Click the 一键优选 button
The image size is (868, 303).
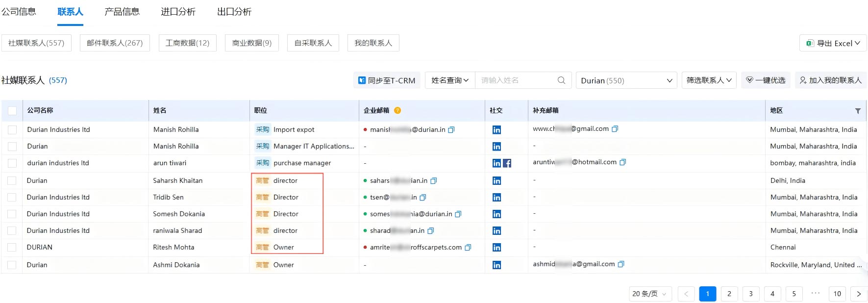pyautogui.click(x=766, y=80)
